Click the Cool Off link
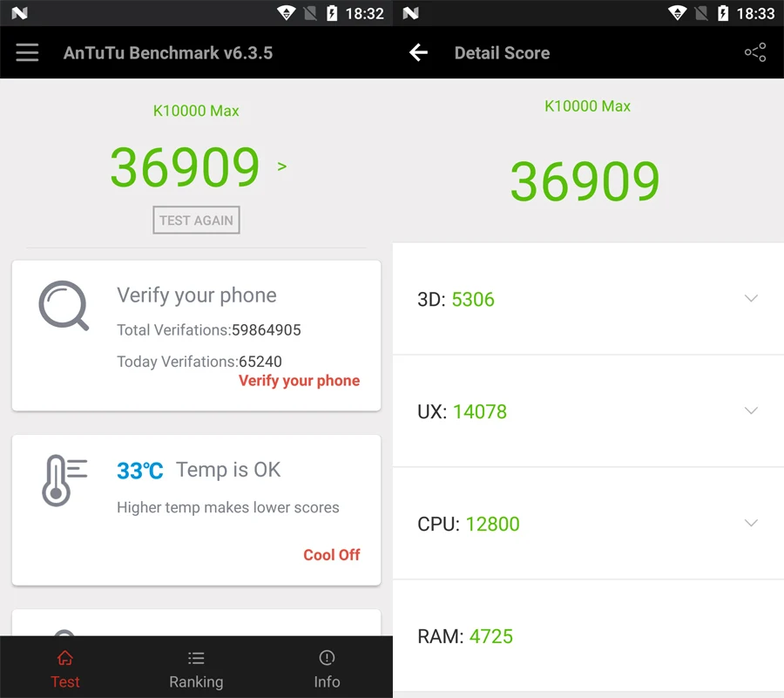 (332, 555)
